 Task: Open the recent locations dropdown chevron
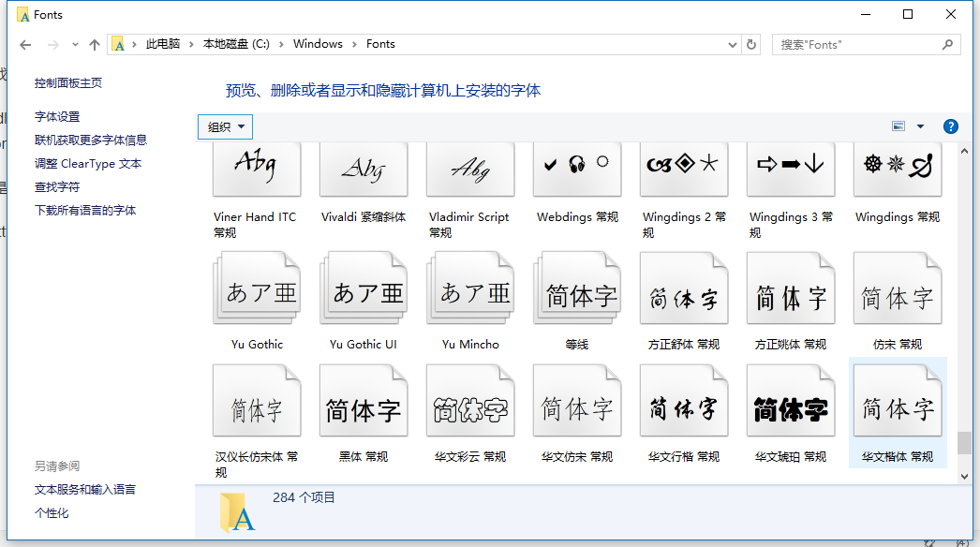point(75,44)
